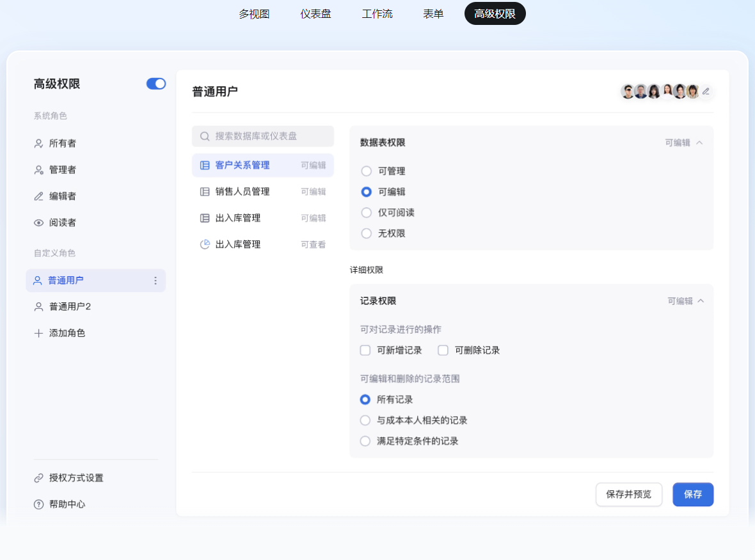Open the 工作流 tab

[377, 13]
